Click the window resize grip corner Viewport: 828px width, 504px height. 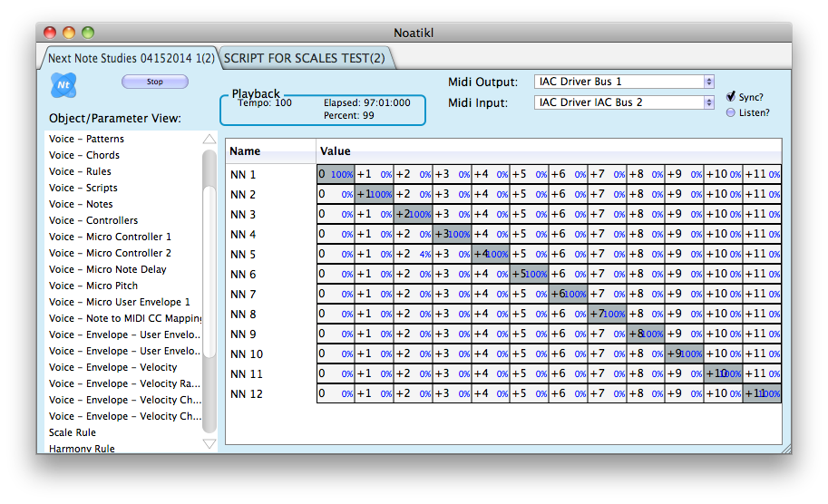pyautogui.click(x=786, y=449)
